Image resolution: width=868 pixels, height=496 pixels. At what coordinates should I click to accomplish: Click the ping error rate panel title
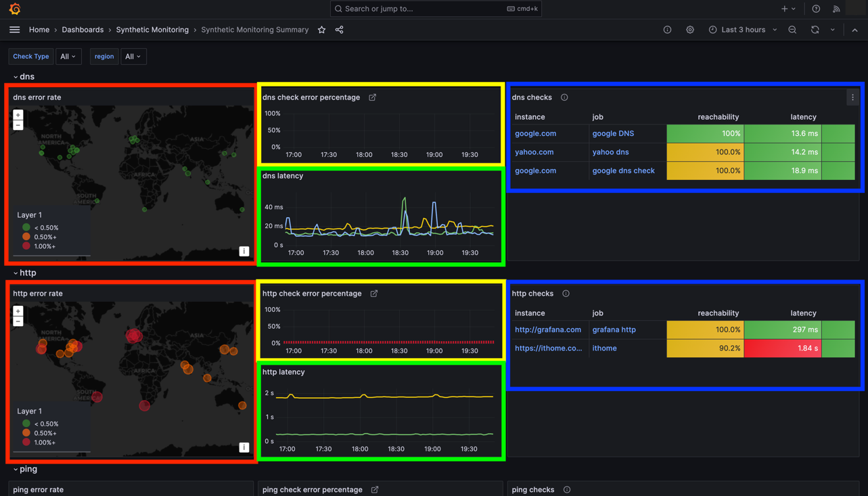click(38, 490)
